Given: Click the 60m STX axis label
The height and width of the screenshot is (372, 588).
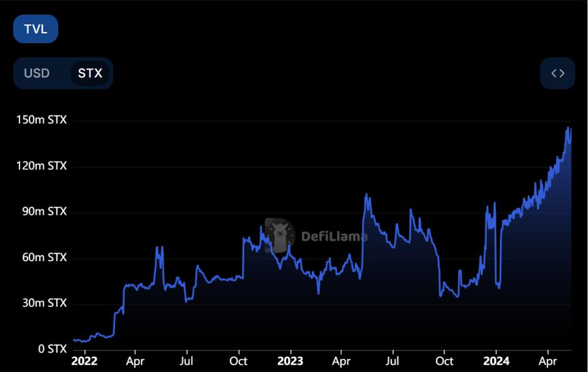Looking at the screenshot, I should tap(44, 257).
